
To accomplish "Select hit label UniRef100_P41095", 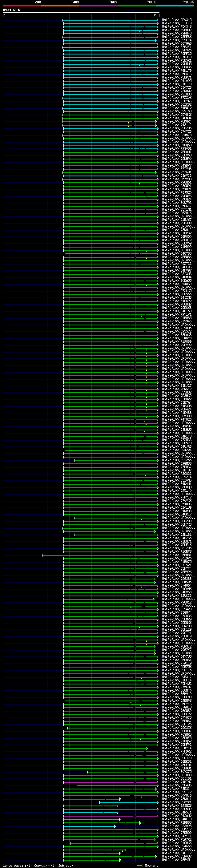I will click(x=177, y=81).
